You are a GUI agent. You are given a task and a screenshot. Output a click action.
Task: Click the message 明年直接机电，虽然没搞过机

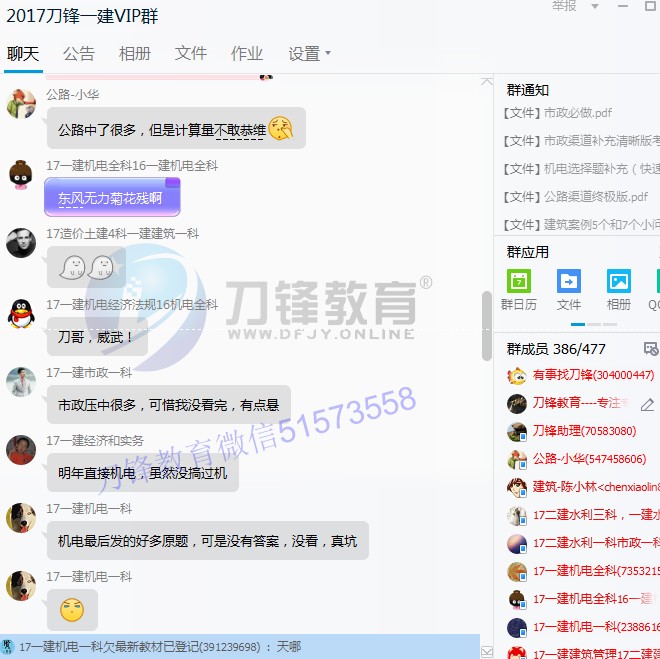point(143,473)
